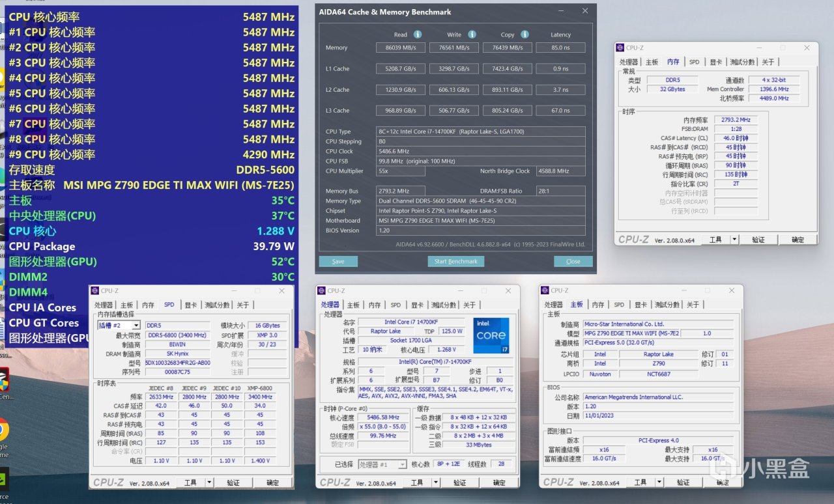Click the CPU-Z title icon in the processor window
The width and height of the screenshot is (834, 504).
coord(322,290)
